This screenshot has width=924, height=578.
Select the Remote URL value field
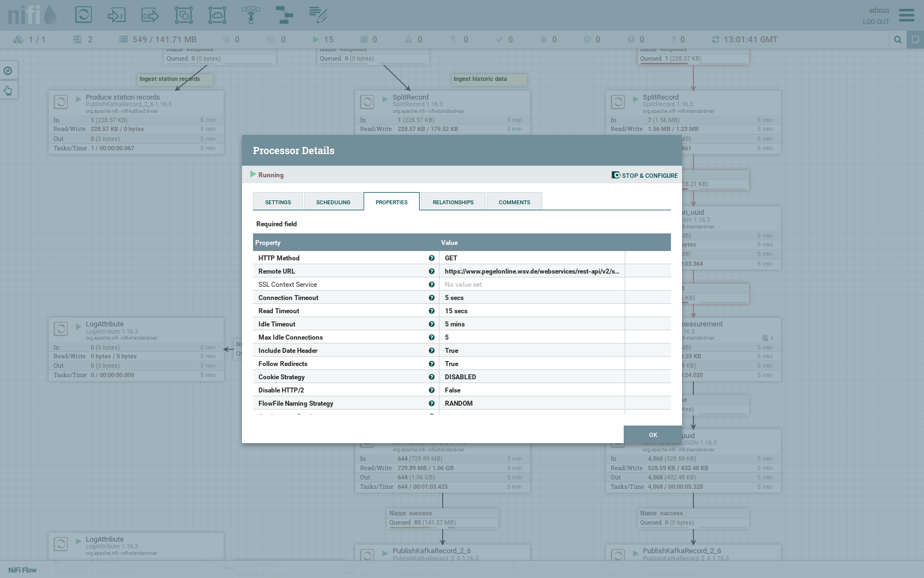click(531, 271)
